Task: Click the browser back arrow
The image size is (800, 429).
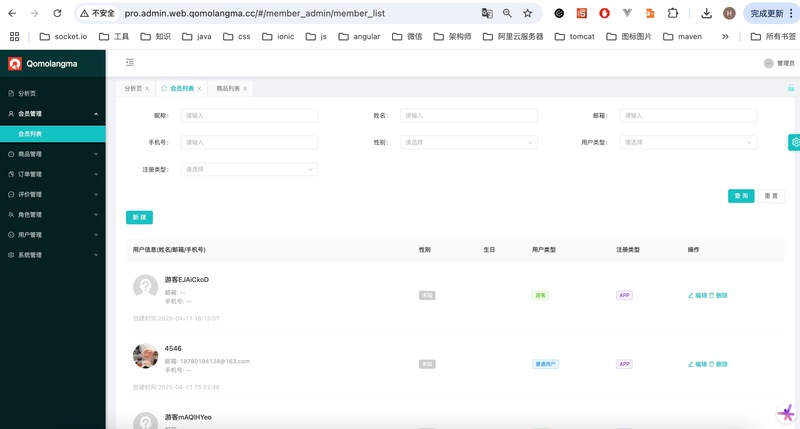Action: (x=12, y=13)
